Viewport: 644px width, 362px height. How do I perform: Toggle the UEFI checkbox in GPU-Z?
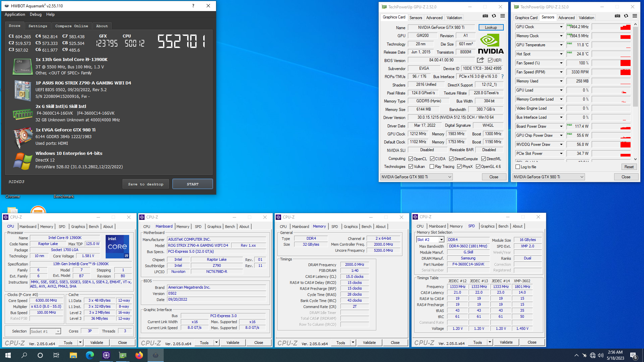[x=490, y=60]
